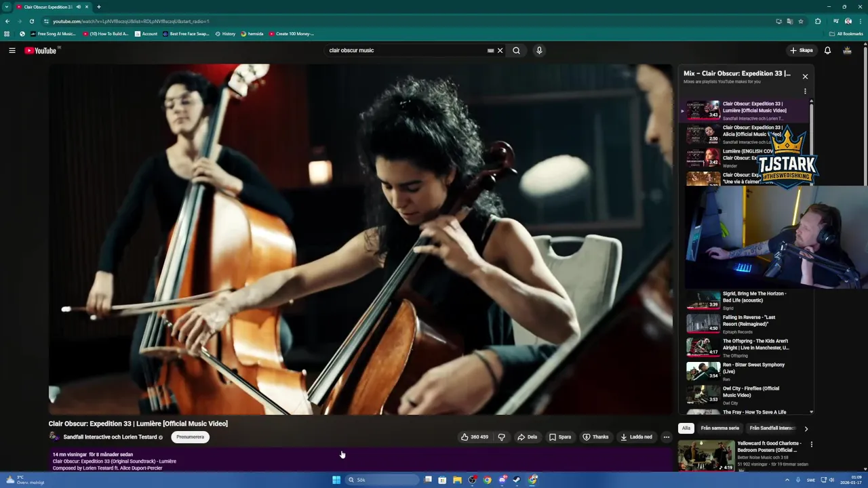This screenshot has width=868, height=488.
Task: Play Alicia music video in Mix list
Action: [745, 134]
